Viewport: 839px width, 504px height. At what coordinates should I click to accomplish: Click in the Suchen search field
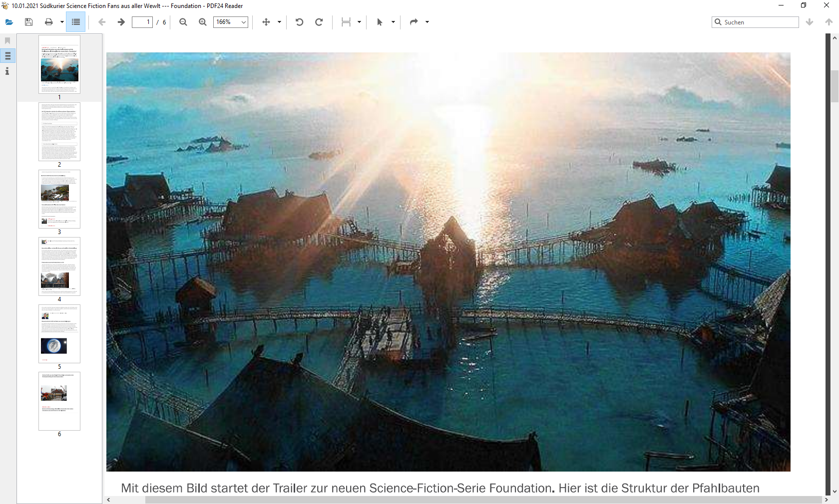point(759,22)
